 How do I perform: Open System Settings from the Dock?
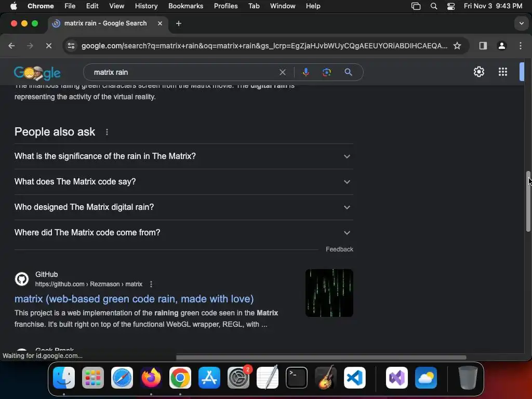pyautogui.click(x=238, y=378)
